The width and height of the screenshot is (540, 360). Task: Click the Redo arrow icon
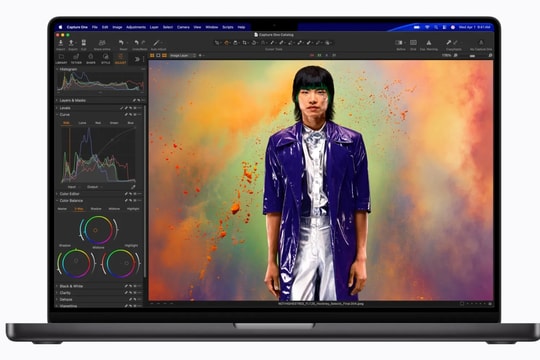(x=144, y=43)
